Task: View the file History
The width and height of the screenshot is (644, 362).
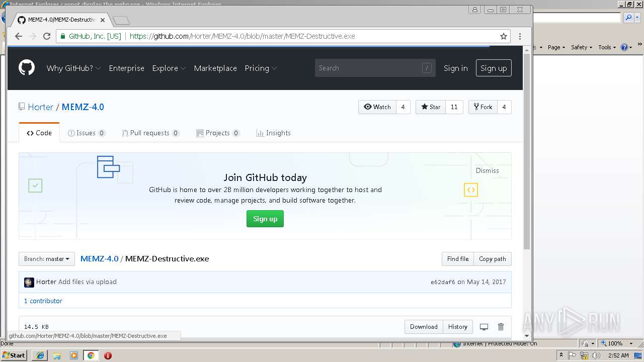Action: click(x=458, y=327)
